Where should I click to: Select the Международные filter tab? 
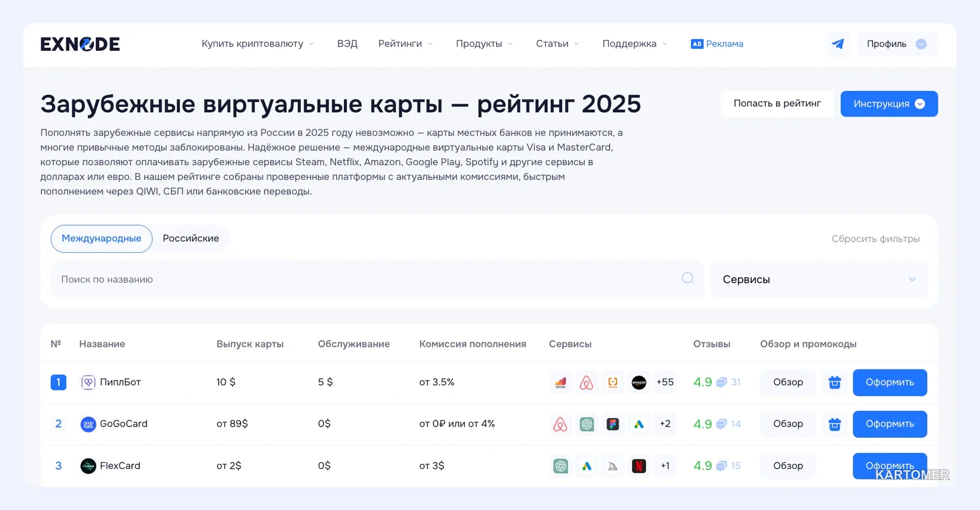[101, 239]
